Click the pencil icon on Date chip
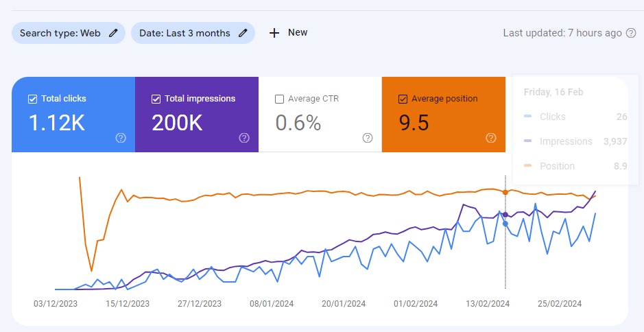Viewport: 644px width, 332px height. 243,33
